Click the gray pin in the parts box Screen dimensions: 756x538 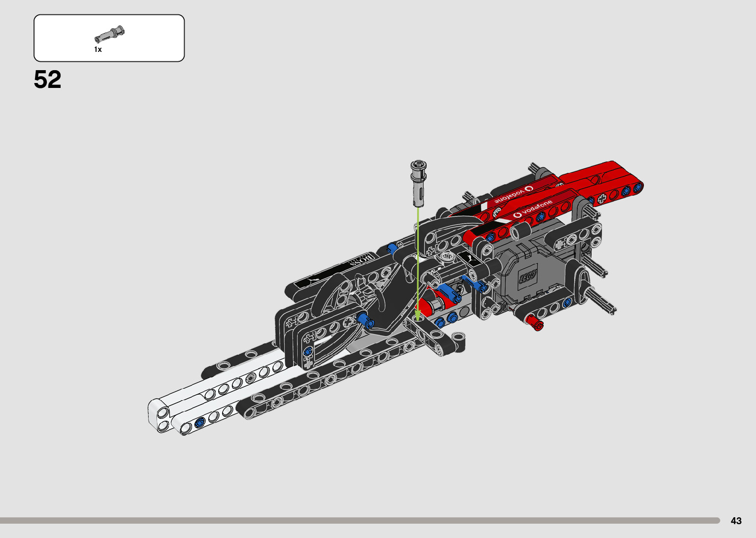(x=110, y=35)
